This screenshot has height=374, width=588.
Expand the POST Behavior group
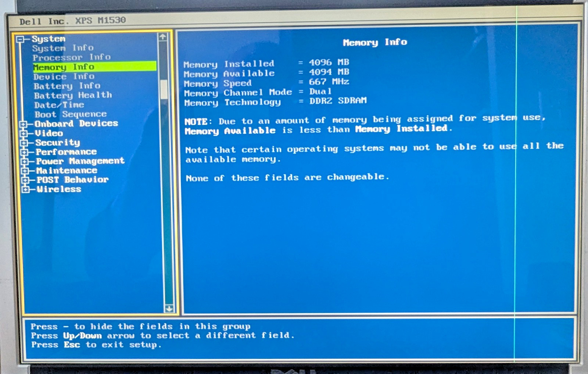coord(25,180)
